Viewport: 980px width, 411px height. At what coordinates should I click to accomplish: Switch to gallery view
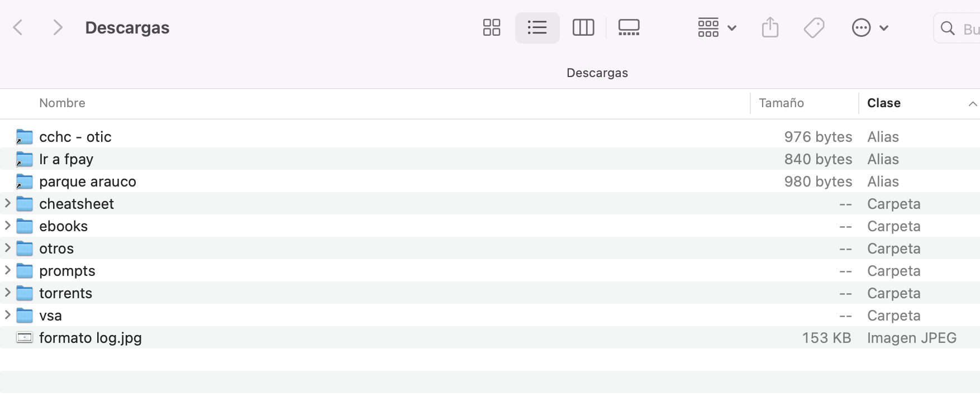pyautogui.click(x=629, y=27)
